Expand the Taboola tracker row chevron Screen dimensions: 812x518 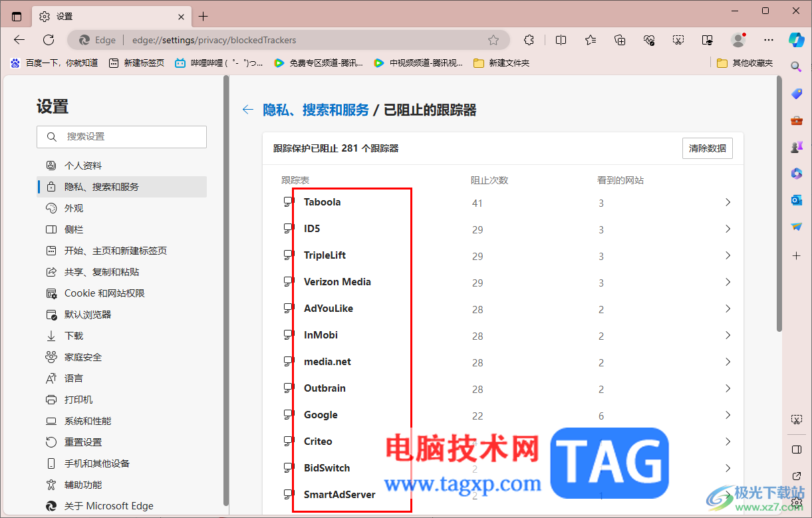point(728,202)
